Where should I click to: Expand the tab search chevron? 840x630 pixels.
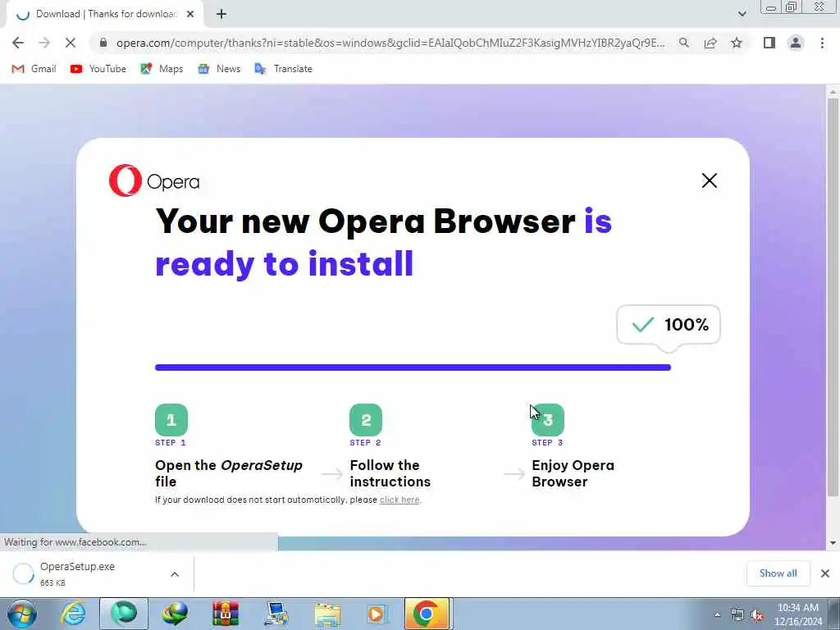coord(742,14)
